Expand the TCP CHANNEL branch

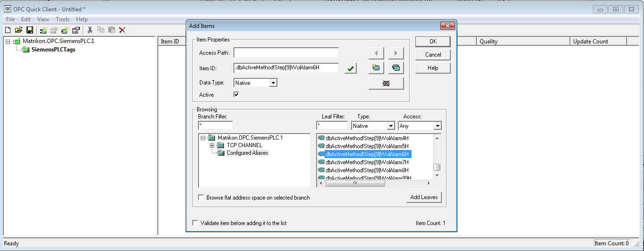(212, 145)
